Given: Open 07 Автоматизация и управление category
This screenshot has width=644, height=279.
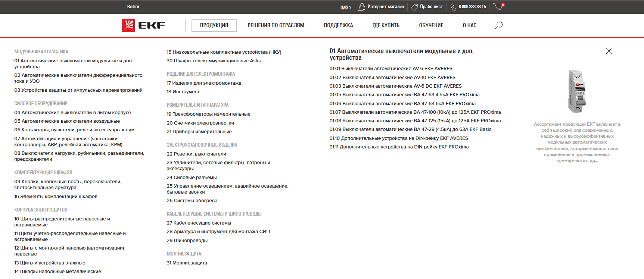Looking at the screenshot, I should [68, 142].
